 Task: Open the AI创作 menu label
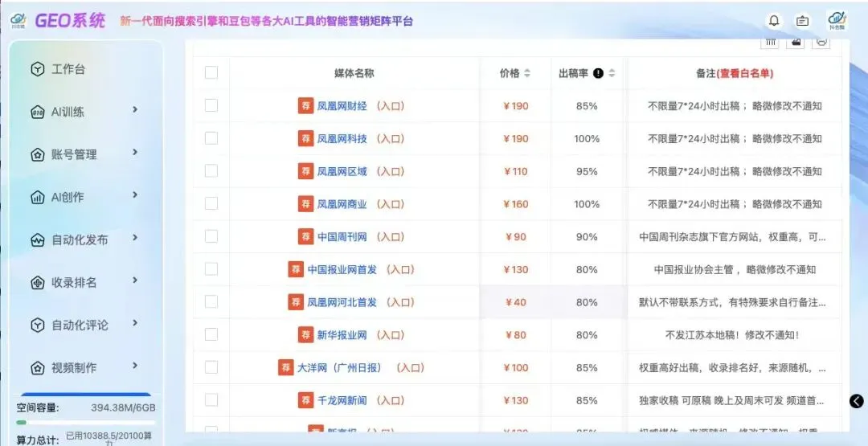[x=68, y=198]
